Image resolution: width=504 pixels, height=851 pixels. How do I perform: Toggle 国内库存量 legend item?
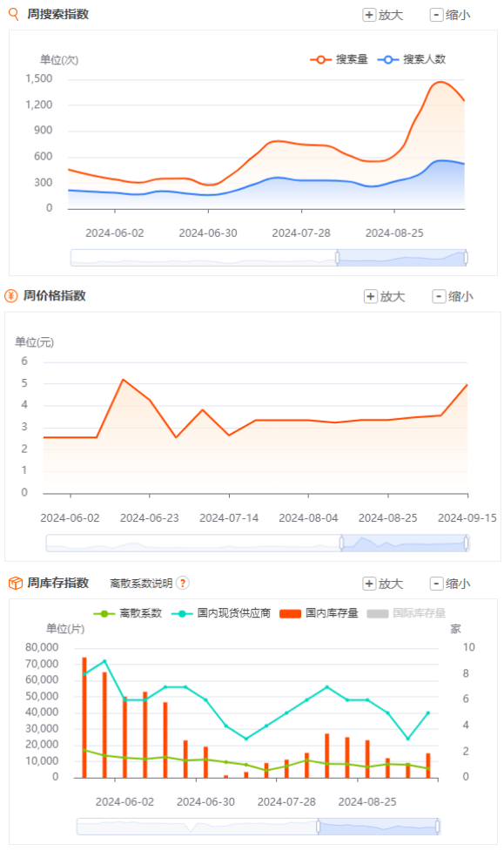coord(319,613)
